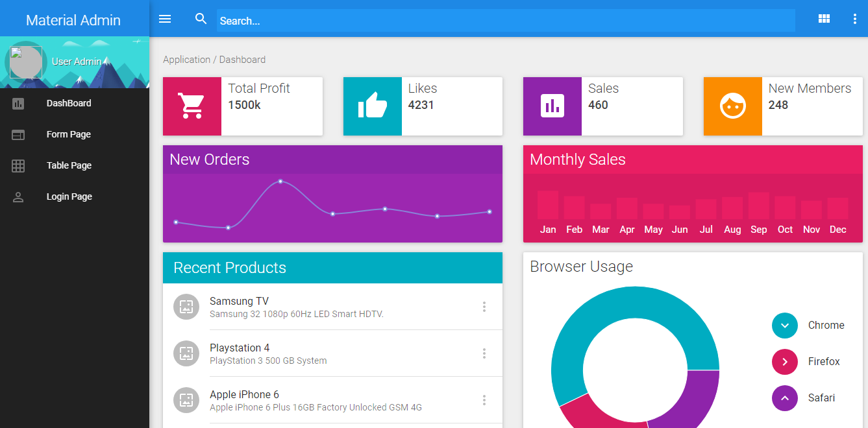The width and height of the screenshot is (868, 428).
Task: Click the Dec label in Monthly Sales
Action: 838,230
